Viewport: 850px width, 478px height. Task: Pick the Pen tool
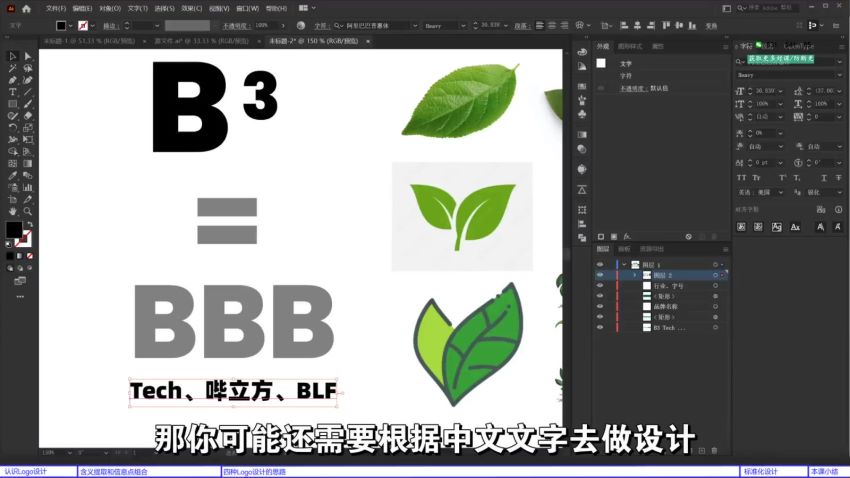tap(13, 80)
